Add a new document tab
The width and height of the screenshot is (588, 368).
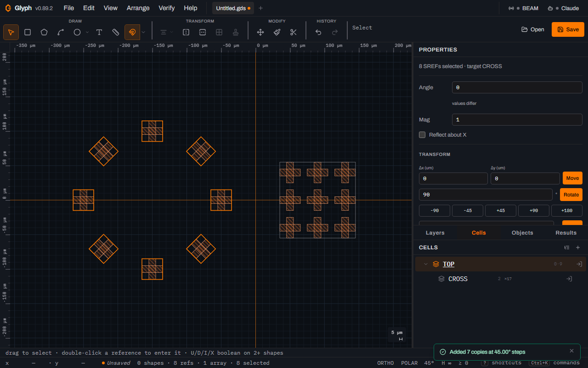click(x=260, y=8)
